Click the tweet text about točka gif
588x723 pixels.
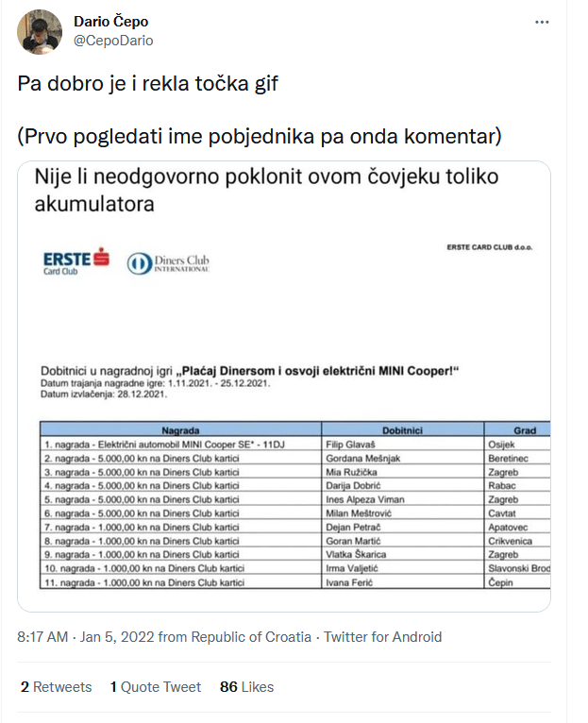pyautogui.click(x=148, y=84)
